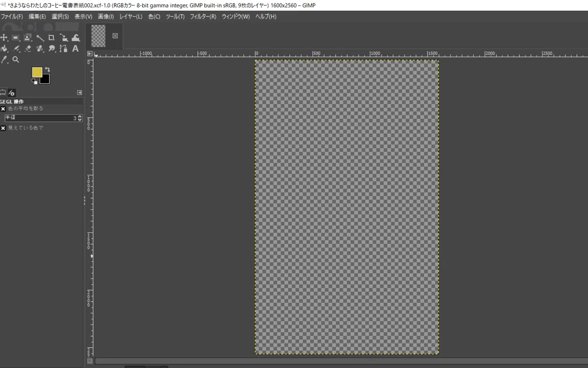This screenshot has height=368, width=588.
Task: Close the image tab
Action: click(115, 35)
